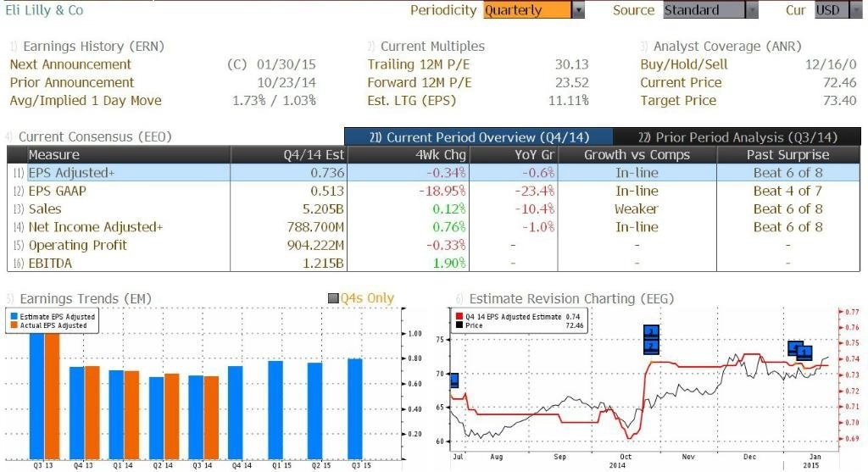
Task: Select the EPS Adjusted+ row
Action: coord(433,173)
